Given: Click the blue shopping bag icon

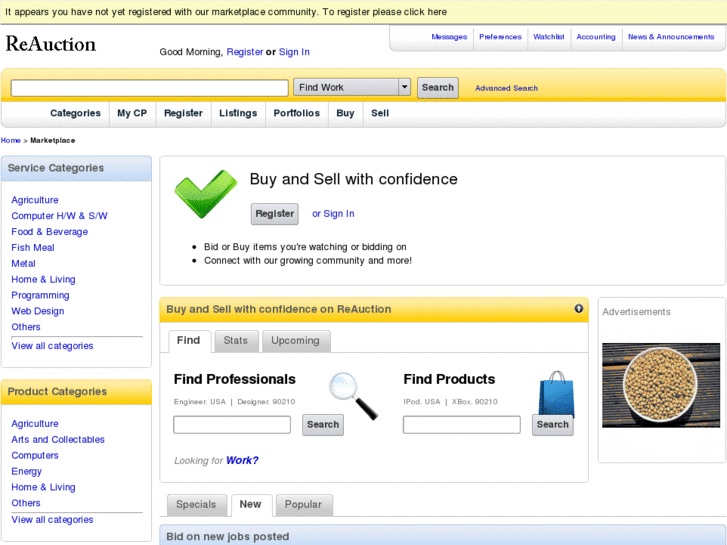Looking at the screenshot, I should point(556,394).
